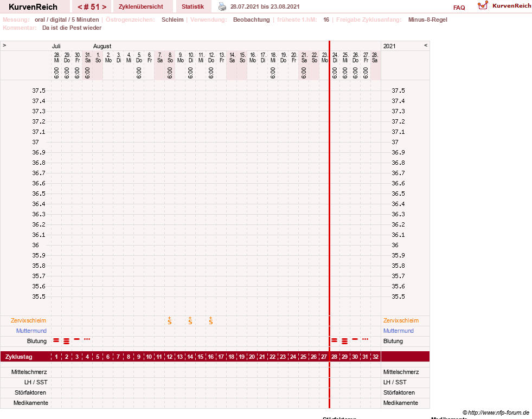Click the red cycle end marker line
Screen dimensions: 532x419
(329, 224)
